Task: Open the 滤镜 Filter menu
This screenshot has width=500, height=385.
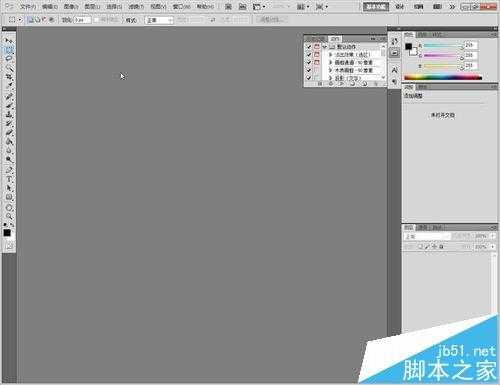Action: 136,6
